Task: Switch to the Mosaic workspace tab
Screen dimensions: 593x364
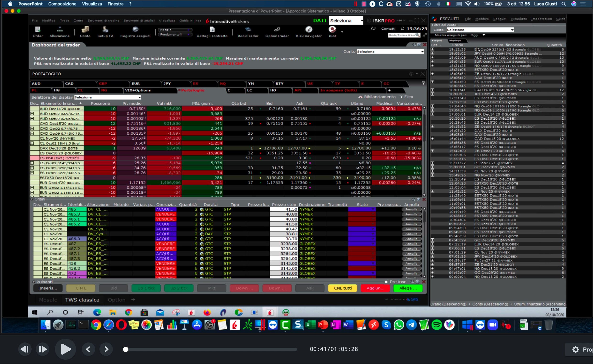Action: click(48, 300)
